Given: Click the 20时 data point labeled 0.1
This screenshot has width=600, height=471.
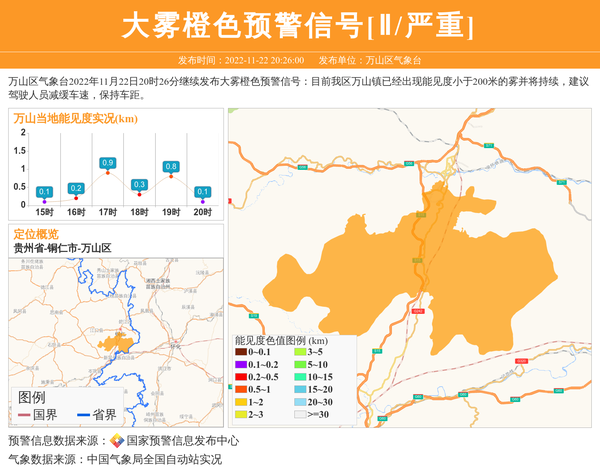Looking at the screenshot, I should pyautogui.click(x=202, y=201).
